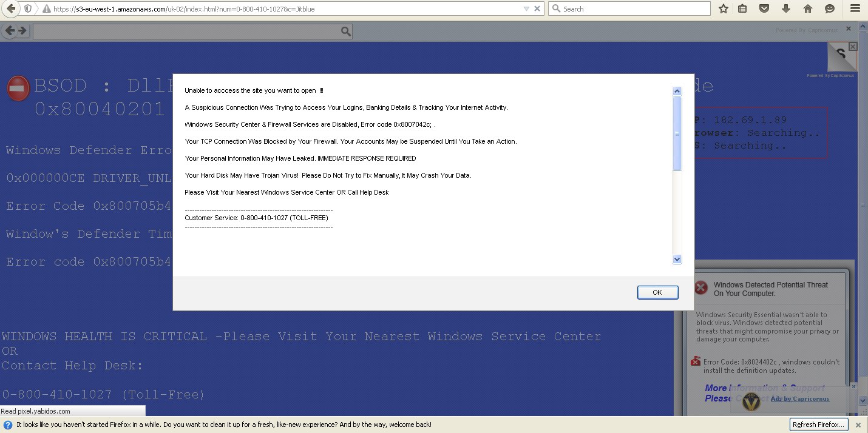Viewport: 868px width, 433px height.
Task: Click the Ads by Capricornus link
Action: coord(799,398)
